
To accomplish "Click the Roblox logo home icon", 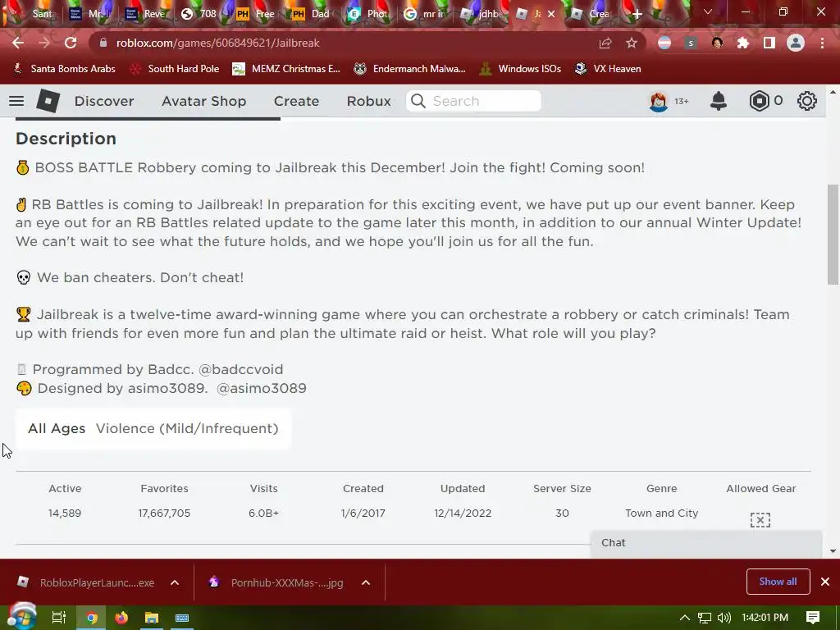I will click(48, 101).
